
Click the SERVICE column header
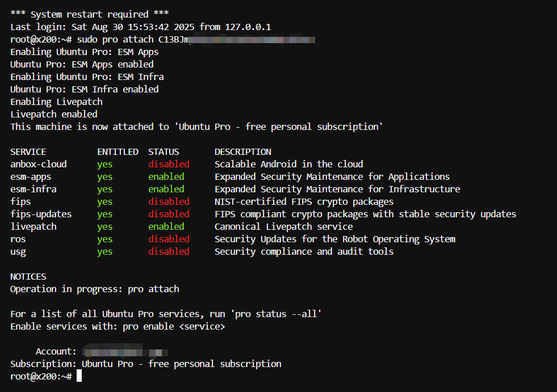coord(28,151)
